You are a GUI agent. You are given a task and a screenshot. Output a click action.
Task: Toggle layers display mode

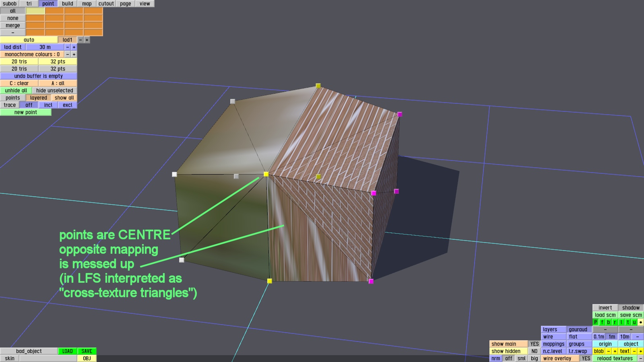tap(554, 329)
